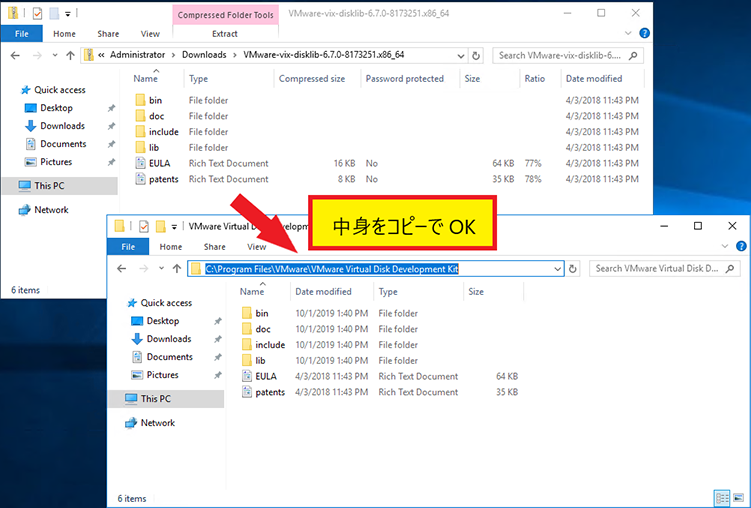
Task: Select EULA document icon in zip window
Action: point(140,163)
